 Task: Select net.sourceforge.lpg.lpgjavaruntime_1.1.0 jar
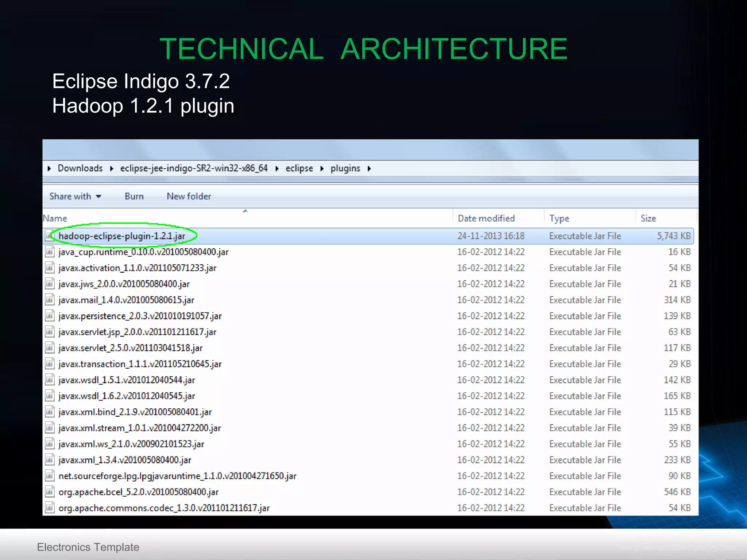(x=178, y=477)
